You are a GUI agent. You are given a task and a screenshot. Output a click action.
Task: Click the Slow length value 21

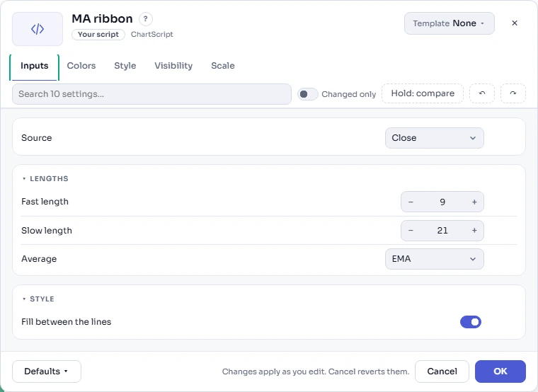tap(442, 231)
